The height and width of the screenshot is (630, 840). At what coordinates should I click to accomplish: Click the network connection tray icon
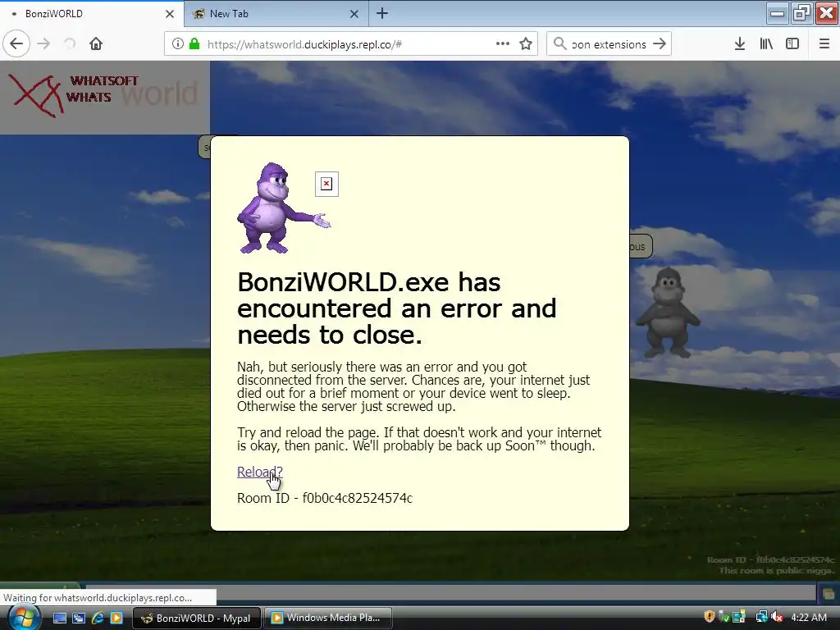761,617
